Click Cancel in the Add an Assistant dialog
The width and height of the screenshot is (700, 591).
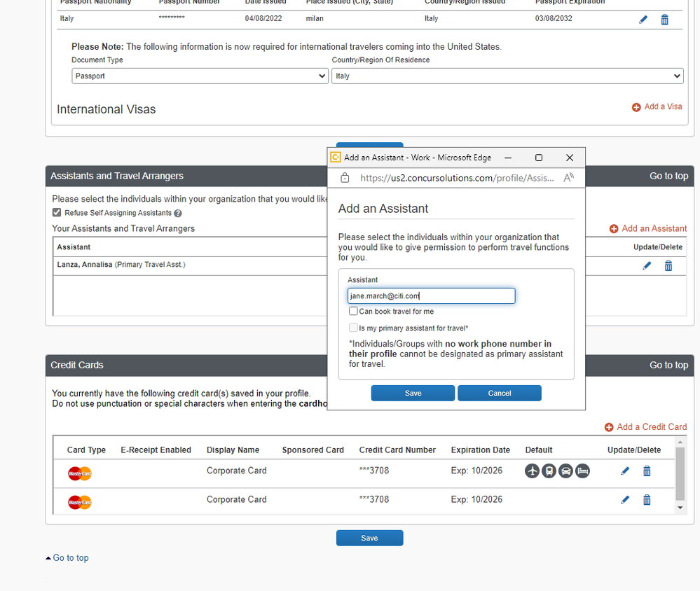[500, 393]
